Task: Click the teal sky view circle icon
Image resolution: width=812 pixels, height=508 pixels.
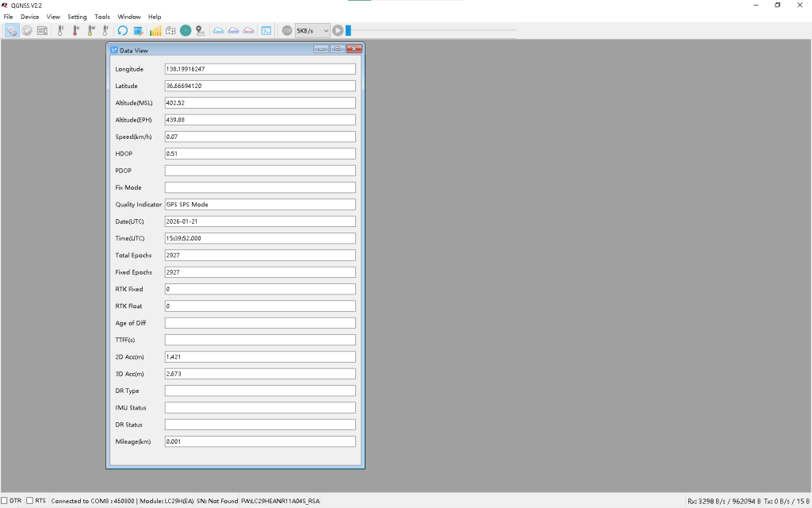Action: point(186,31)
